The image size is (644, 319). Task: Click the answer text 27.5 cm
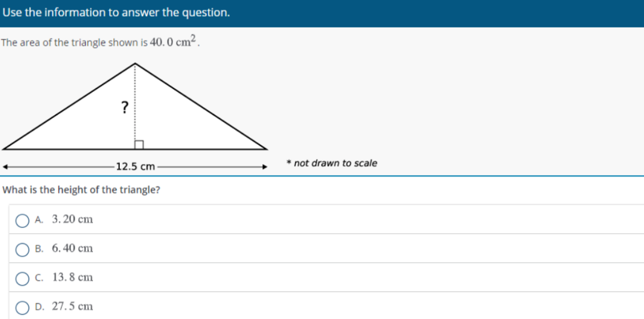click(x=72, y=306)
